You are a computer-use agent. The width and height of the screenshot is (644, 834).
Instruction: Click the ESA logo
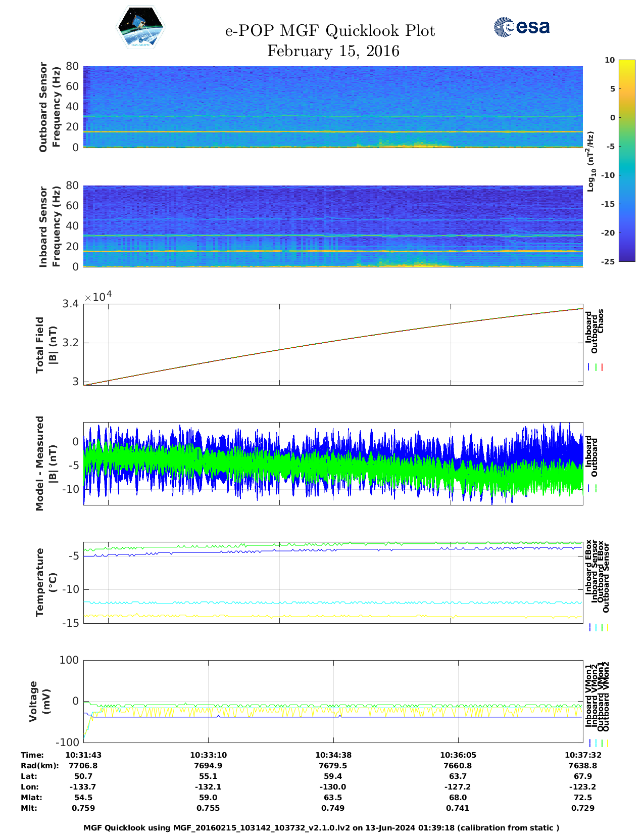click(521, 27)
